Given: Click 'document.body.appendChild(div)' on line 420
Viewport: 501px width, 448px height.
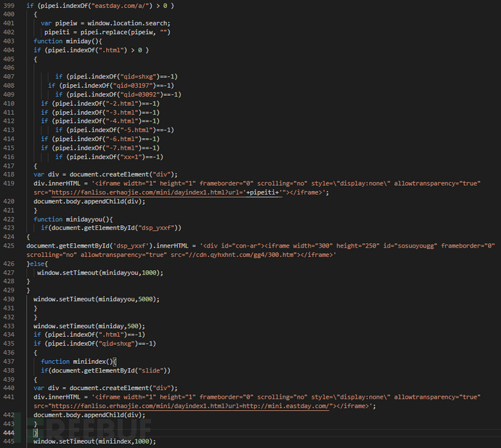Looking at the screenshot, I should point(89,201).
